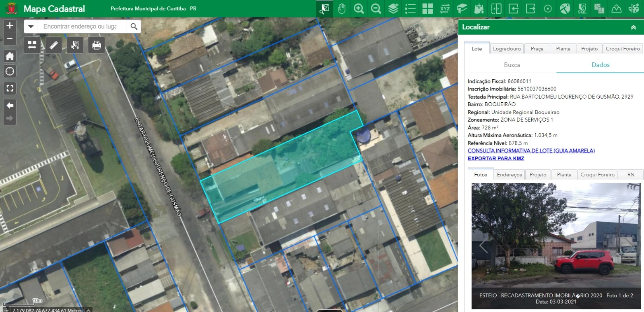
Task: Click the previous photo arrow
Action: pos(483,245)
